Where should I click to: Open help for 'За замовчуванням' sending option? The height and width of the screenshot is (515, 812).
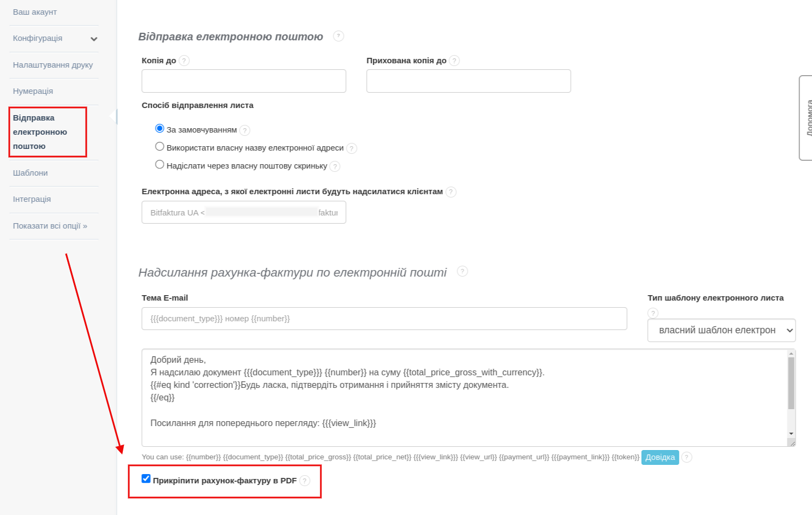click(244, 130)
